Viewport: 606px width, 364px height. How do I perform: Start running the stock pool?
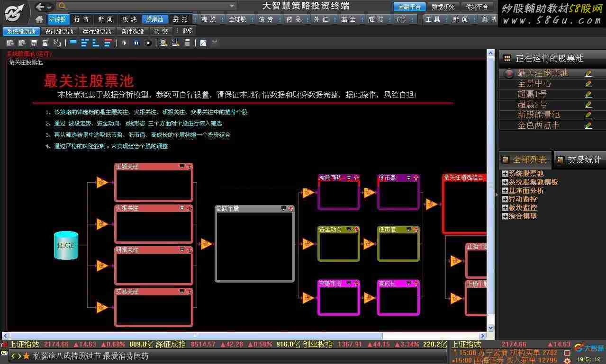(x=125, y=43)
